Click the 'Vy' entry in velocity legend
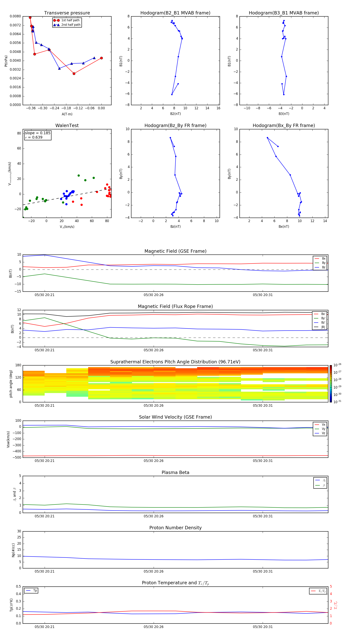Image resolution: width=351 pixels, height=644 pixels. pyautogui.click(x=320, y=429)
